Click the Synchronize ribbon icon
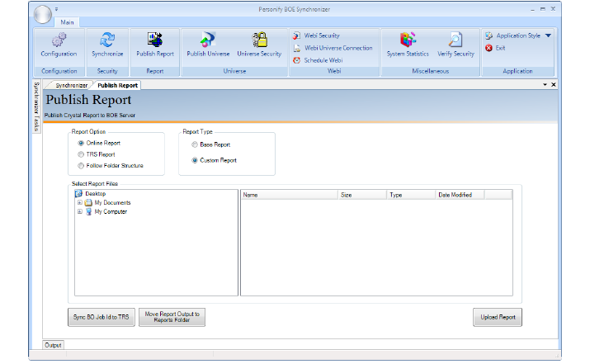590x364 pixels. click(x=107, y=40)
